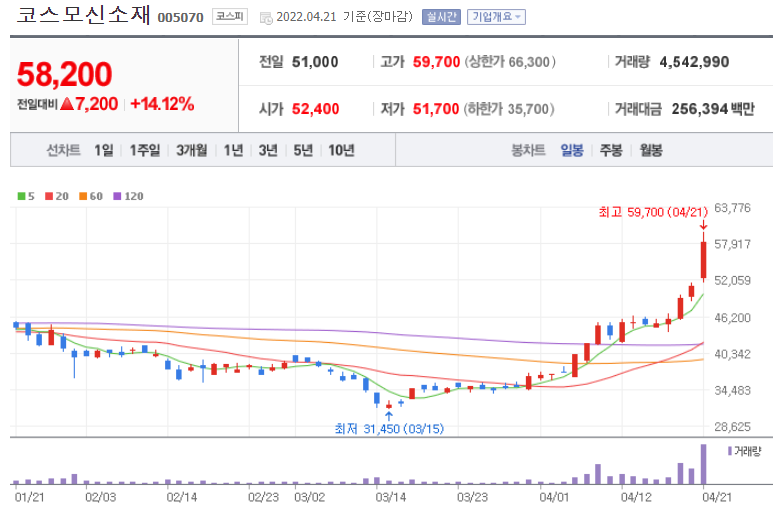This screenshot has width=773, height=509.
Task: Switch to 월봉 monthly candle chart
Action: 651,150
